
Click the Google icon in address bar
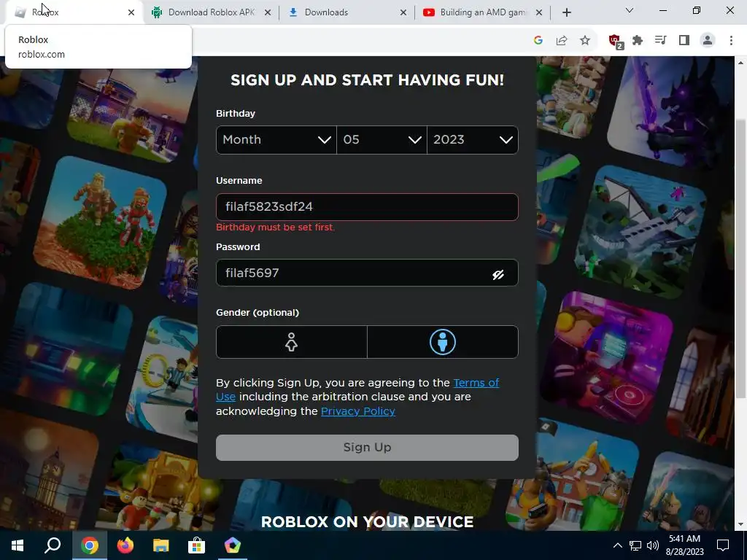(x=538, y=41)
